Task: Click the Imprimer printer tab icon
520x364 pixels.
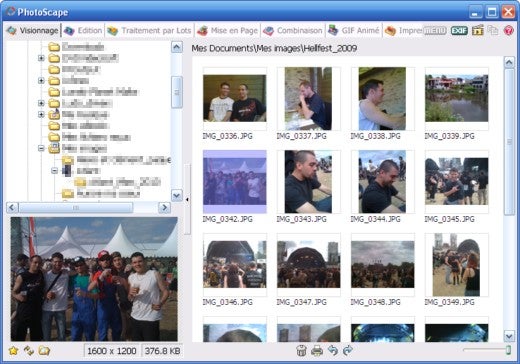Action: (x=390, y=31)
